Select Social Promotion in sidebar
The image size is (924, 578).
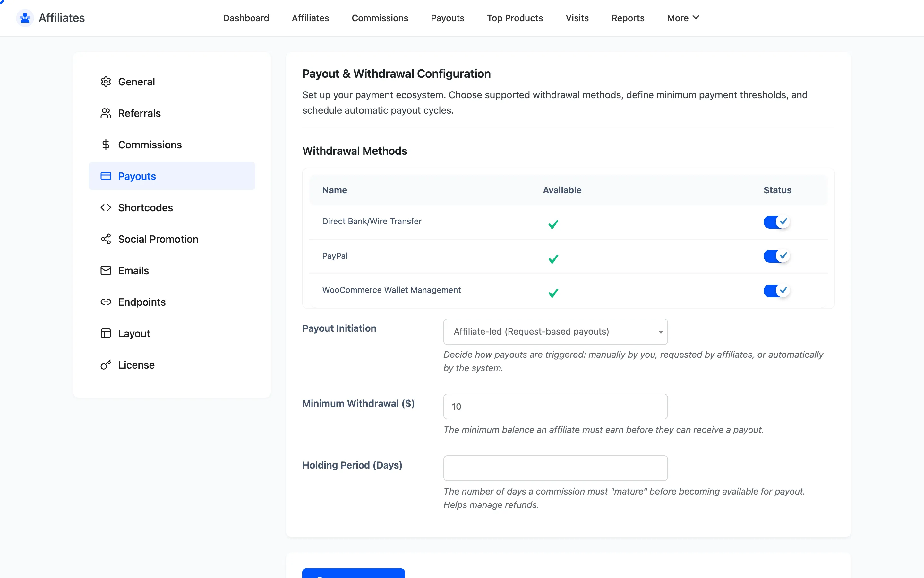click(x=172, y=239)
